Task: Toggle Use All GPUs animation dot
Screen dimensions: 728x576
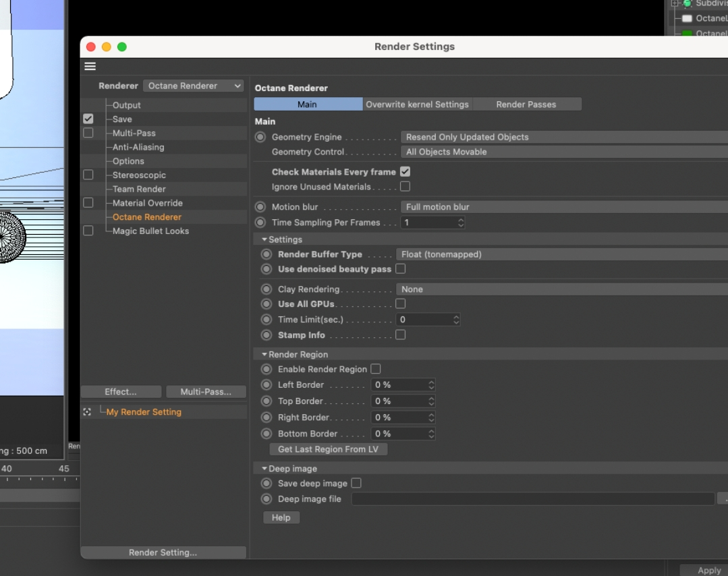Action: pos(267,304)
